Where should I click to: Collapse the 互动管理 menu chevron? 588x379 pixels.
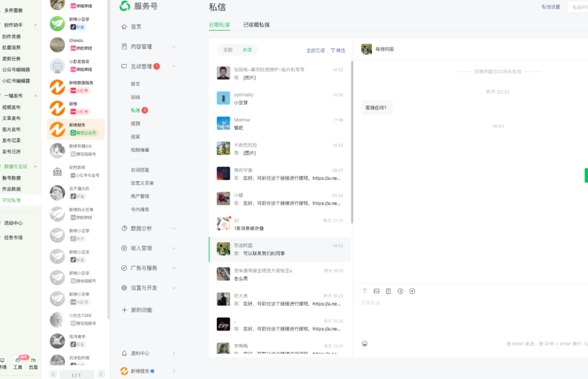174,66
